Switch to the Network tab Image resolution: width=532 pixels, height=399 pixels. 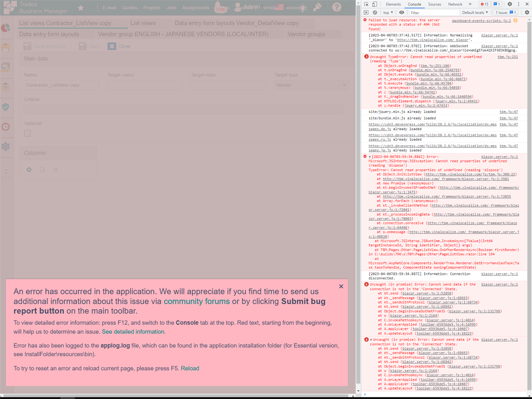(455, 4)
